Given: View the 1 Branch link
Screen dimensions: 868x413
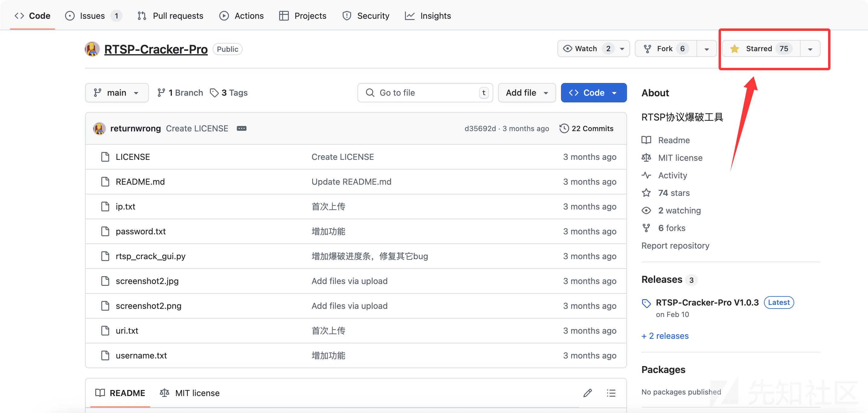Looking at the screenshot, I should click(x=180, y=93).
